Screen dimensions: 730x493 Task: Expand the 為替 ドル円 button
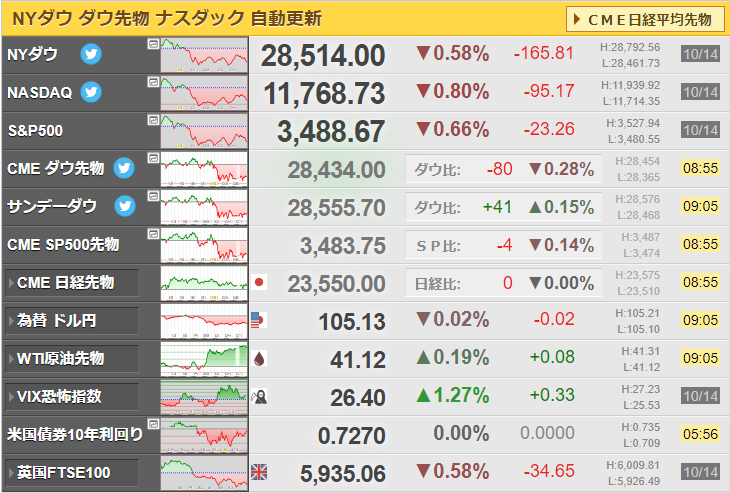[72, 320]
